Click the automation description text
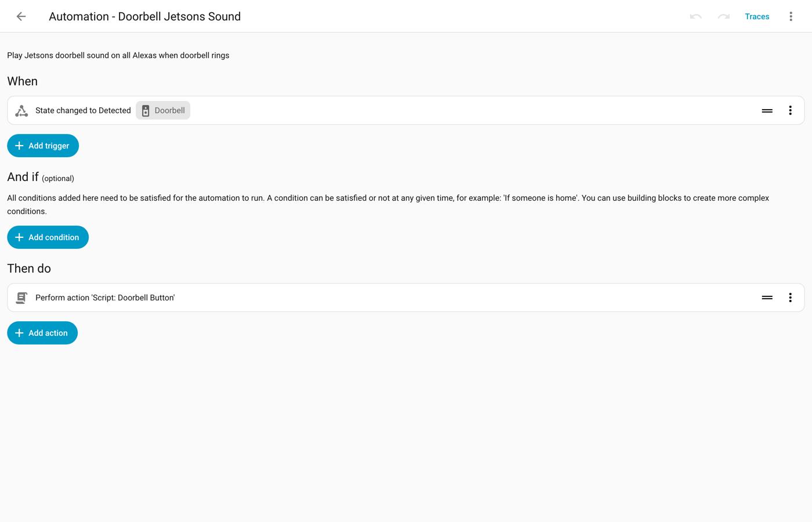This screenshot has width=812, height=522. click(x=118, y=56)
